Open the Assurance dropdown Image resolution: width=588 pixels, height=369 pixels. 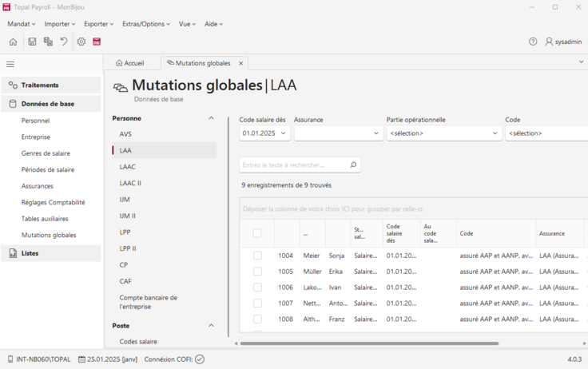coord(339,133)
